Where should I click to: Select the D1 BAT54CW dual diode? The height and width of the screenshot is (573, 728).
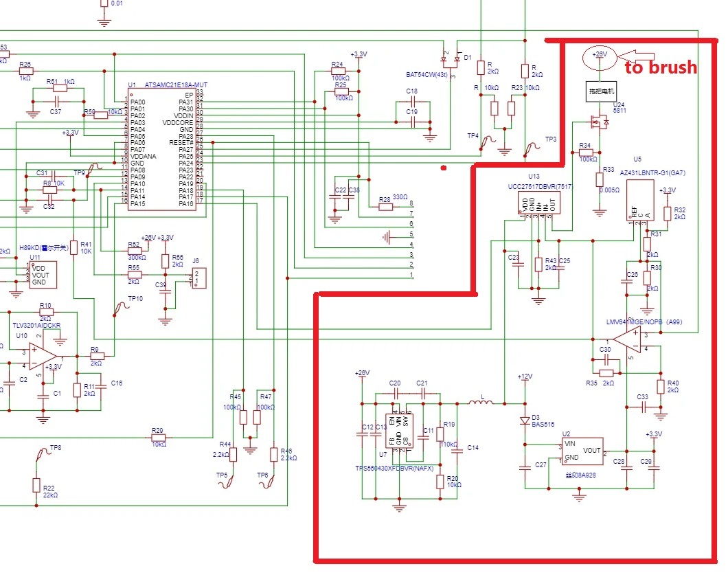coord(451,60)
